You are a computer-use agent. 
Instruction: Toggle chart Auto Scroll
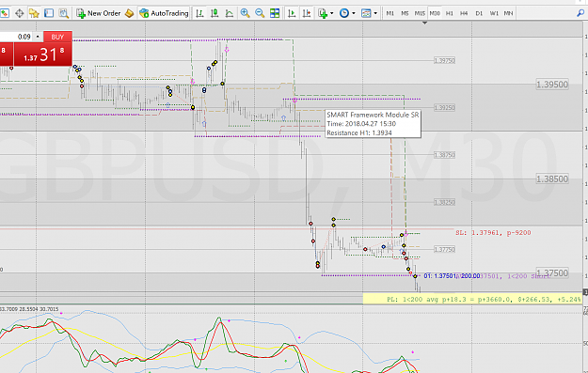coord(292,13)
